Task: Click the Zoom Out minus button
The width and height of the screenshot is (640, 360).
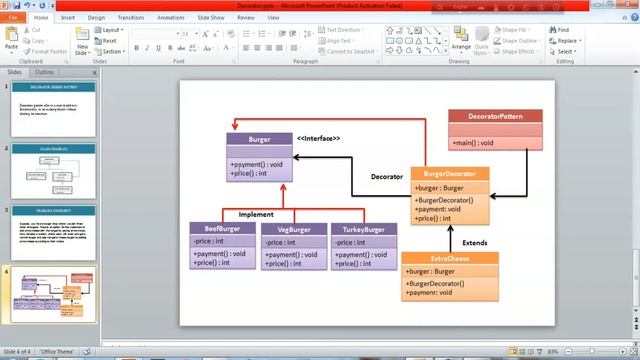Action: pyautogui.click(x=569, y=351)
